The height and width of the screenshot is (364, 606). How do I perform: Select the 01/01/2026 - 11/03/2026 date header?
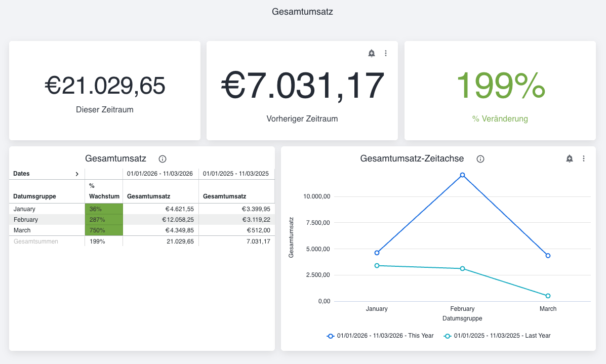160,174
